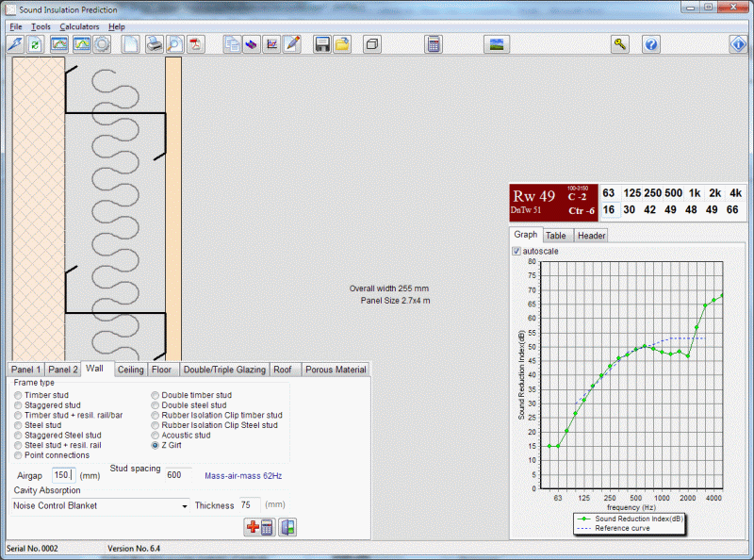
Task: Open the Tools menu
Action: (41, 27)
